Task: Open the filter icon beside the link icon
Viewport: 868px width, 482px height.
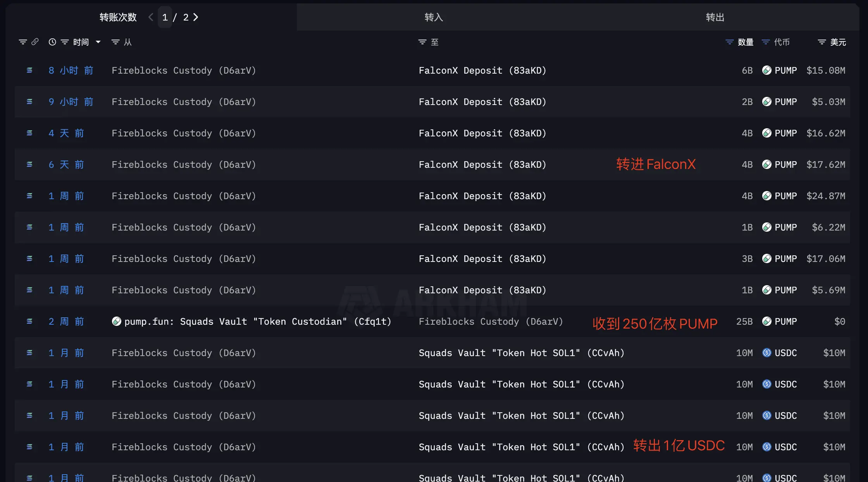Action: (x=23, y=42)
